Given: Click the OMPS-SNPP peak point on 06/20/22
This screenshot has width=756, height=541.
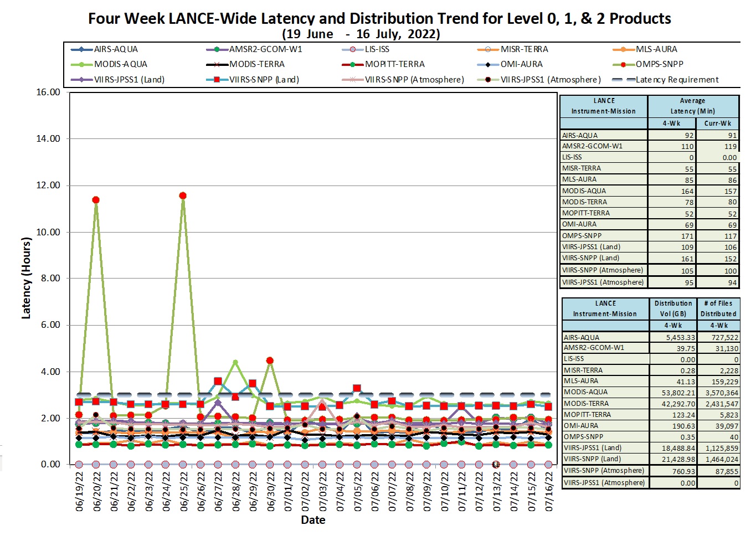Looking at the screenshot, I should [x=96, y=200].
